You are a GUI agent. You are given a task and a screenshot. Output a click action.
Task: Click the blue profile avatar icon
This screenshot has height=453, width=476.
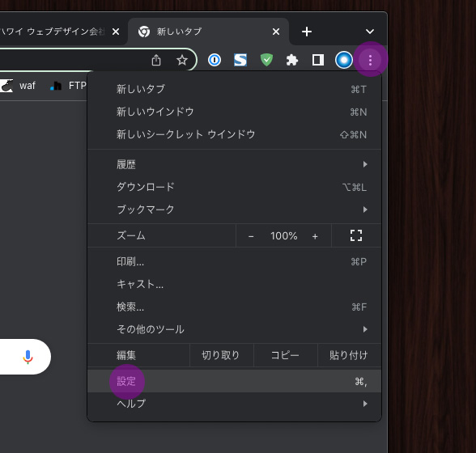point(344,60)
